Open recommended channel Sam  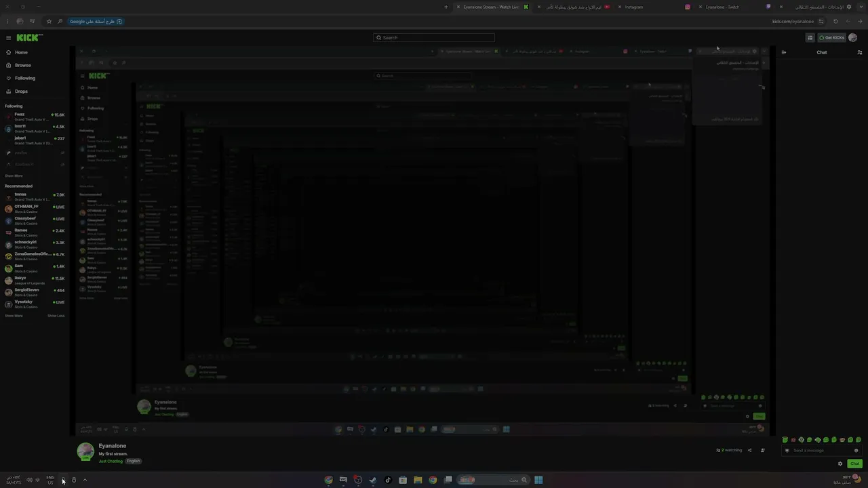click(35, 268)
